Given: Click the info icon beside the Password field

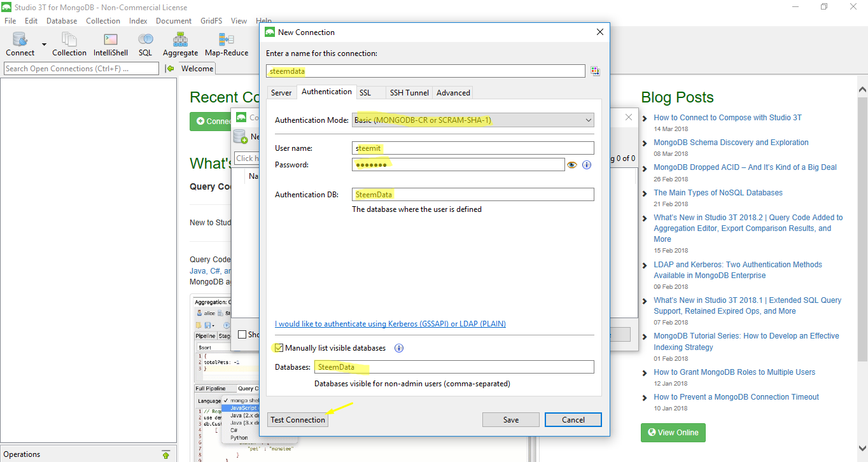Looking at the screenshot, I should click(x=587, y=165).
